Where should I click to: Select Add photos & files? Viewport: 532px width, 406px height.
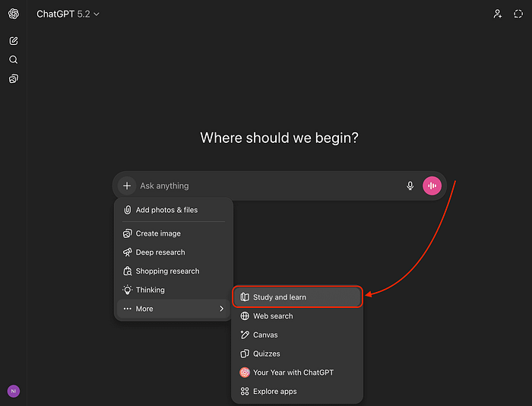pos(166,210)
